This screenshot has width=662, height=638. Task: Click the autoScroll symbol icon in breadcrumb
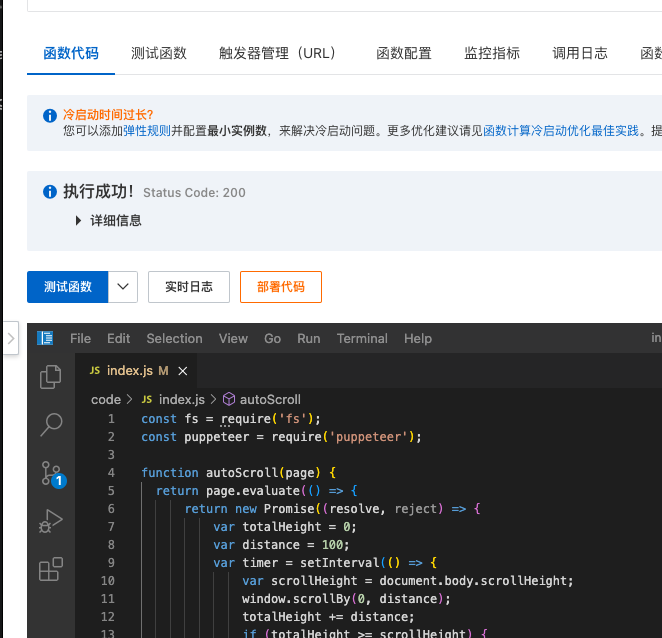[229, 399]
